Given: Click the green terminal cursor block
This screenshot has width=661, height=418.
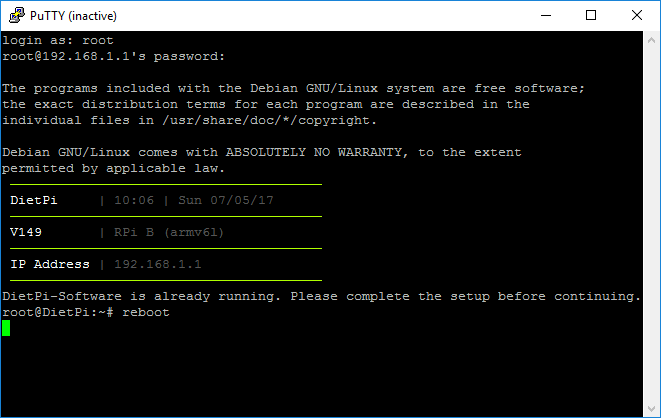Looking at the screenshot, I should coord(6,328).
